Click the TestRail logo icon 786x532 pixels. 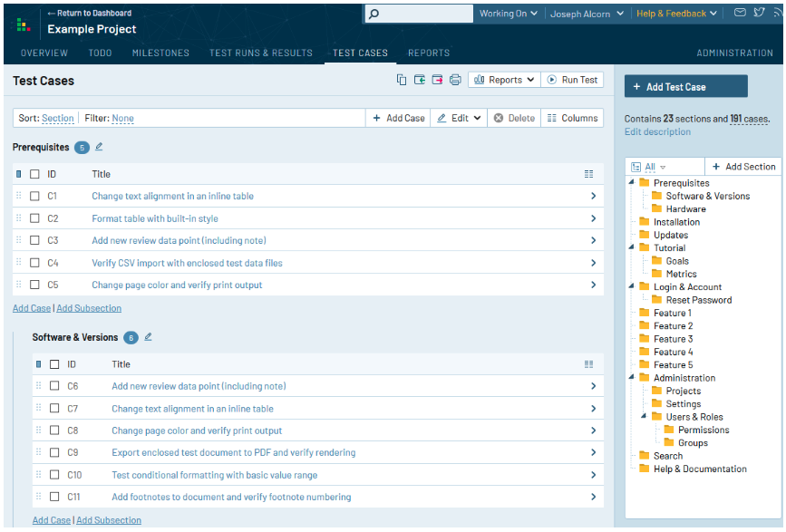[x=23, y=24]
